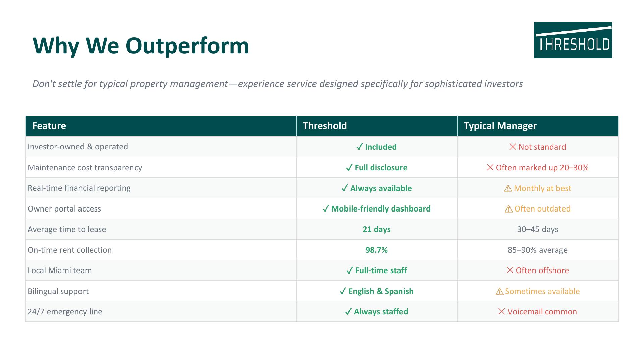Select the italic subtitle text line
Image resolution: width=644 pixels, height=362 pixels.
pyautogui.click(x=277, y=84)
